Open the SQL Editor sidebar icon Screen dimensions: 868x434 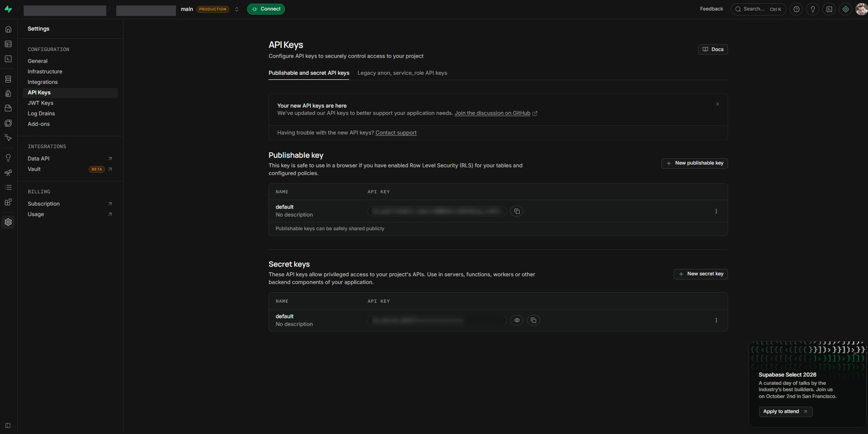pyautogui.click(x=8, y=59)
